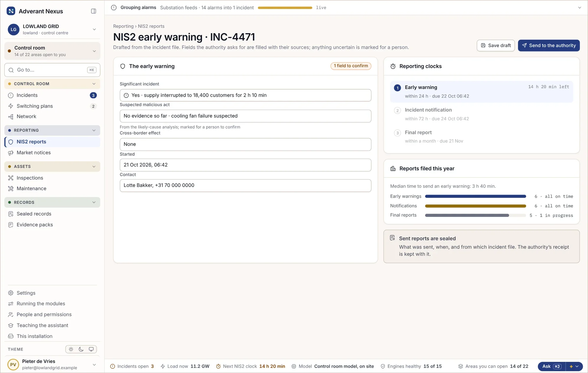This screenshot has height=373, width=588.
Task: Click the shield icon beside The early warning
Action: (x=123, y=66)
